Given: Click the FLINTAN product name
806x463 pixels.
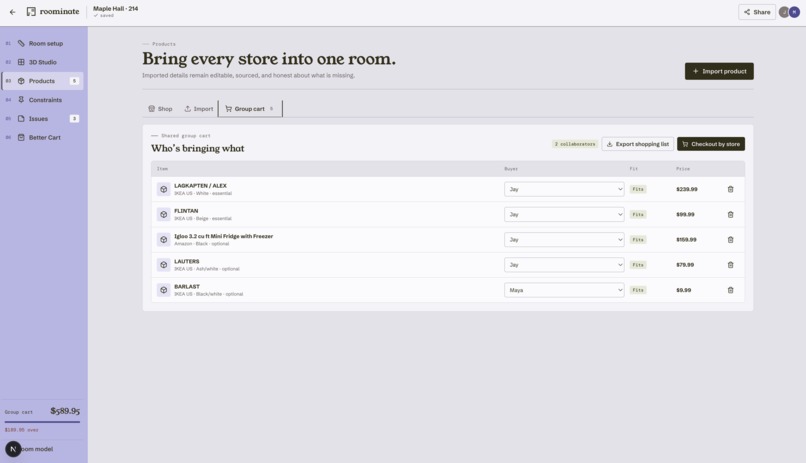Looking at the screenshot, I should point(186,211).
